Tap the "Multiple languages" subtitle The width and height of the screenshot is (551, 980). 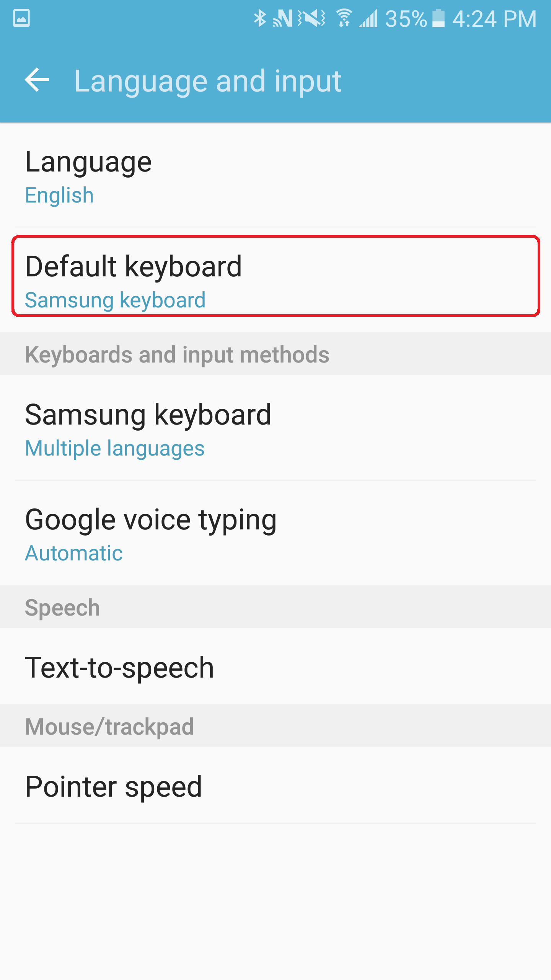pyautogui.click(x=115, y=448)
